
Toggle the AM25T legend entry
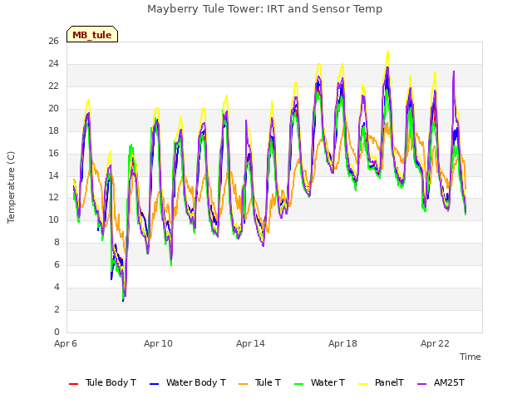pos(441,382)
